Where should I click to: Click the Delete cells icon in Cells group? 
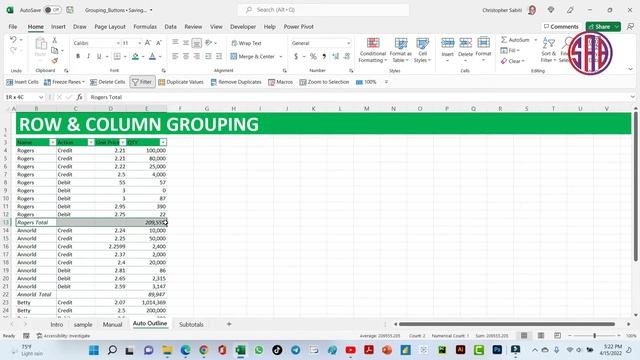pos(465,43)
